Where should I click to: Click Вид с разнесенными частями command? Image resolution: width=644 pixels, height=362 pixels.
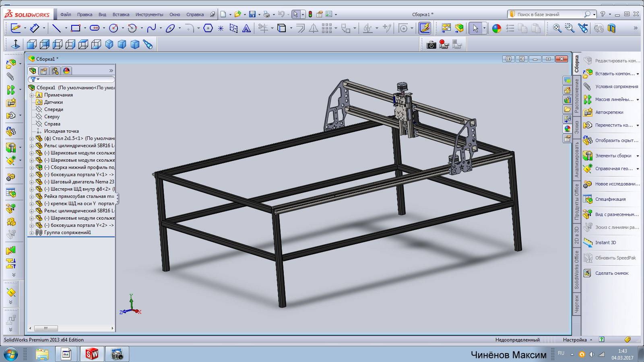click(617, 214)
